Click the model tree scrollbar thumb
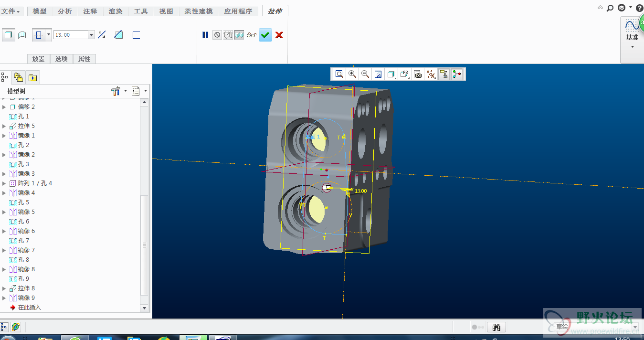The height and width of the screenshot is (340, 644). tap(145, 245)
